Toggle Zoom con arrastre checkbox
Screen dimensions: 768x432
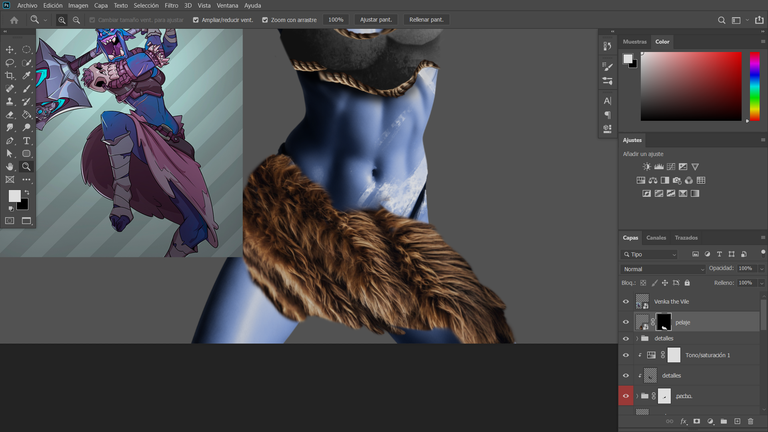[265, 20]
